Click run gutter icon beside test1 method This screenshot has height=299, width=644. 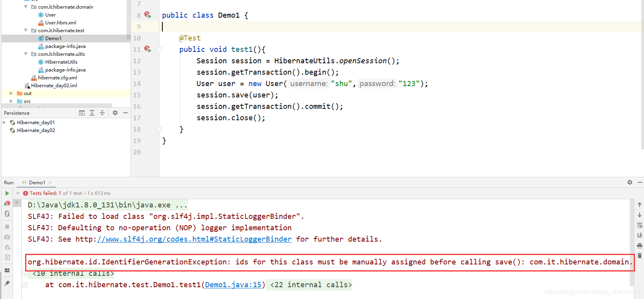pyautogui.click(x=148, y=49)
